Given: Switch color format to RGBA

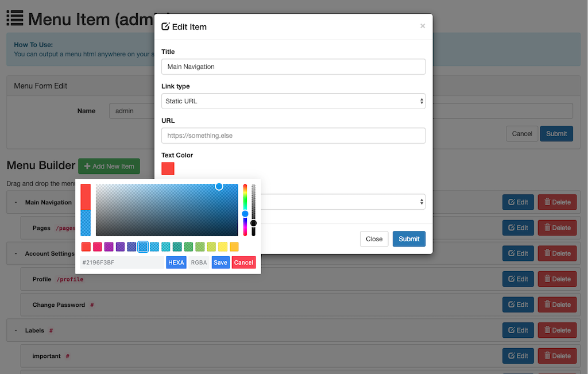Looking at the screenshot, I should [x=199, y=263].
